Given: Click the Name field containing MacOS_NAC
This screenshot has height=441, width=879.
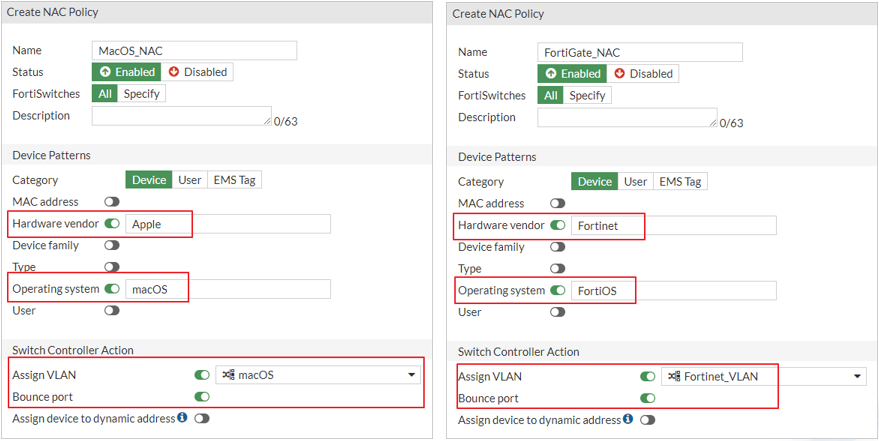Looking at the screenshot, I should pos(195,50).
